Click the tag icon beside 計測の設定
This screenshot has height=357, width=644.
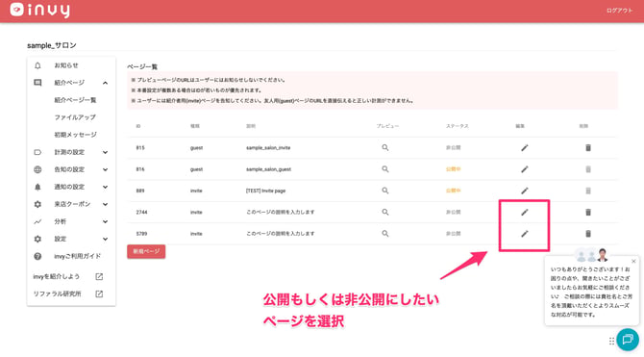(x=37, y=152)
